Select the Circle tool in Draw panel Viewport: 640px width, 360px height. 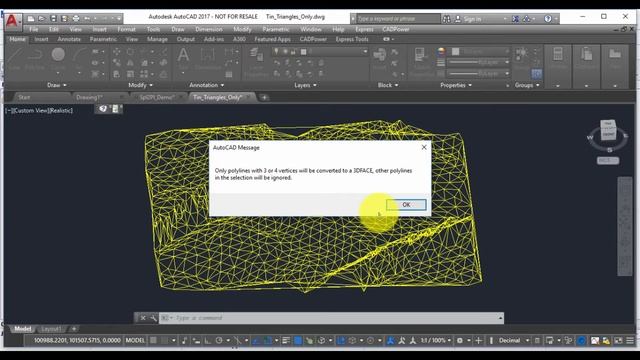click(x=58, y=59)
